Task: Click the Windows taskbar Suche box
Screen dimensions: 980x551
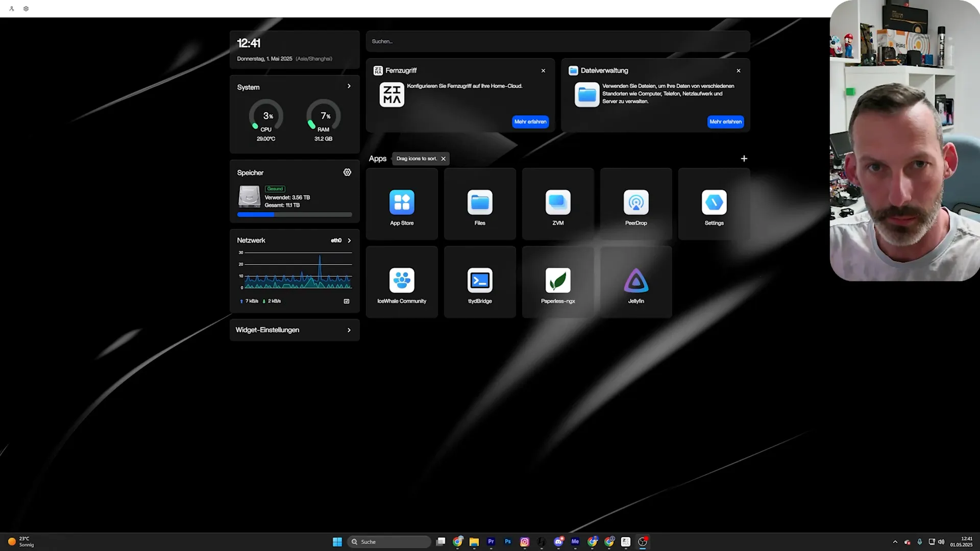Action: [x=389, y=542]
